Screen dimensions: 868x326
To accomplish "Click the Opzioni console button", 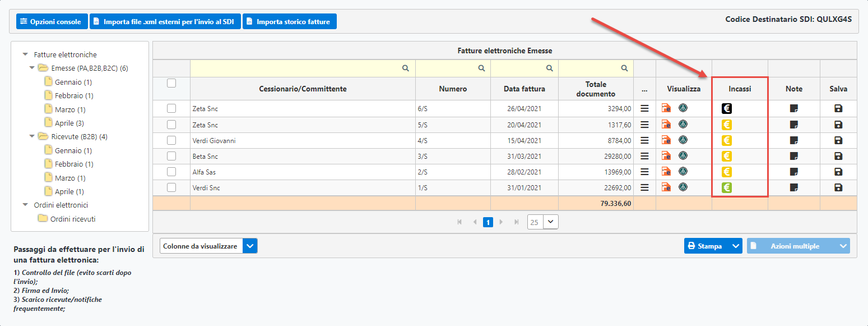I will point(52,22).
